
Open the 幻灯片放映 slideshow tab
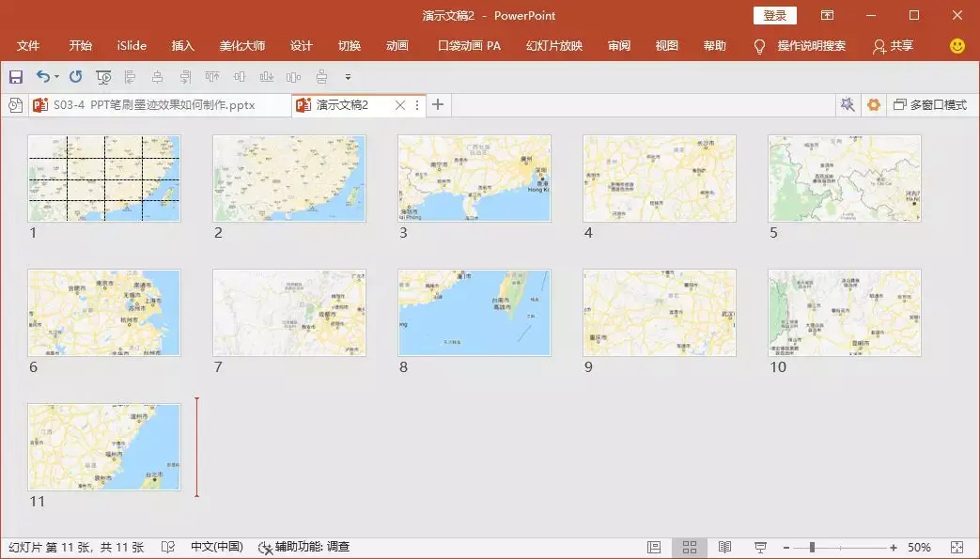554,46
